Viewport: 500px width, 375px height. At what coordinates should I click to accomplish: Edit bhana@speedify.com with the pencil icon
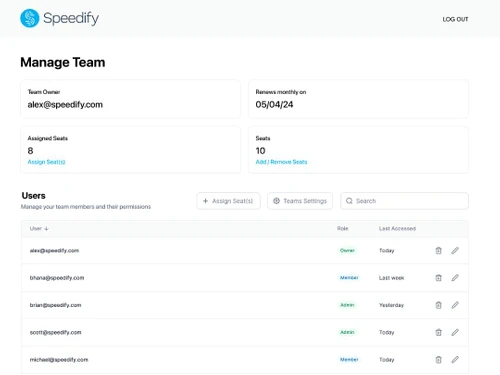pyautogui.click(x=455, y=278)
